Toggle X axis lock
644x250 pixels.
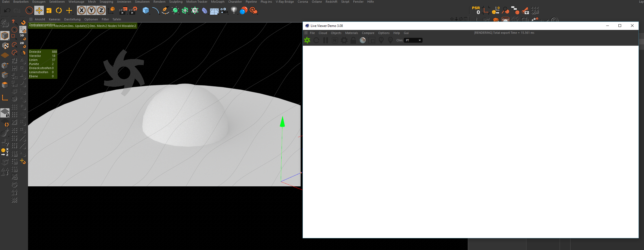81,11
